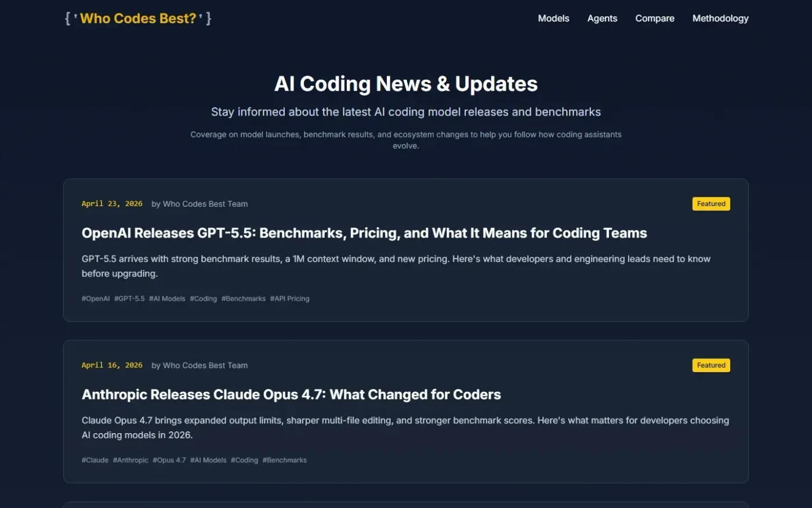Open the GPT-5.5 release article headline

(x=364, y=233)
